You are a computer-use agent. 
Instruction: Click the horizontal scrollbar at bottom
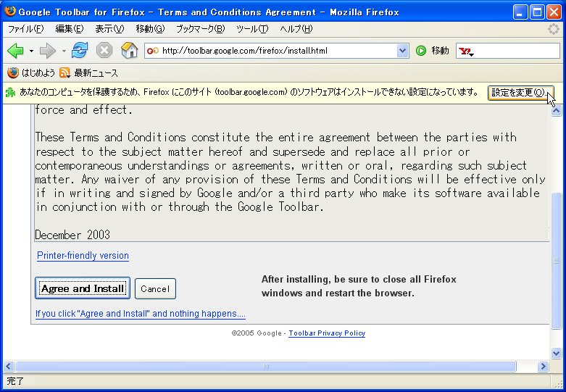point(275,367)
